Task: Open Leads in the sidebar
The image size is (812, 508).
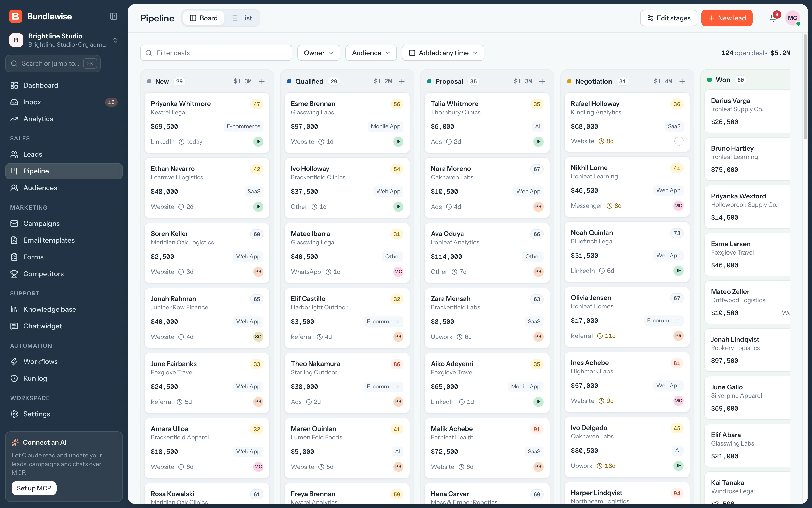Action: 64,154
